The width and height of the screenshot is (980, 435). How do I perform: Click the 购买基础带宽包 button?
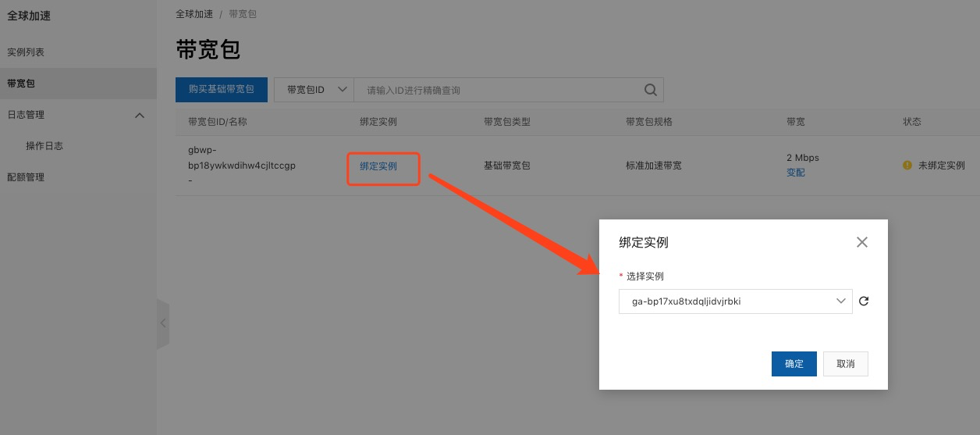[x=222, y=90]
